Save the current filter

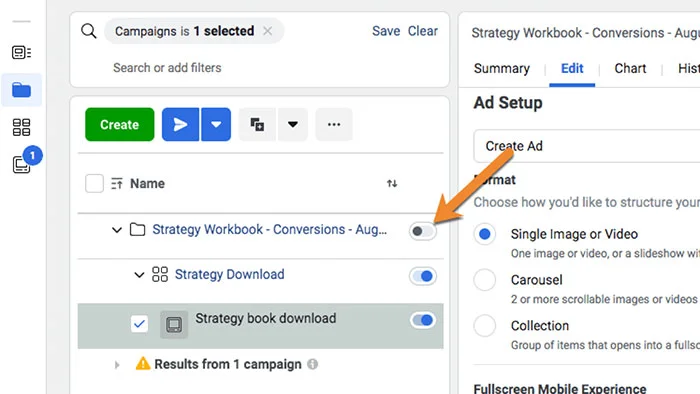(386, 31)
